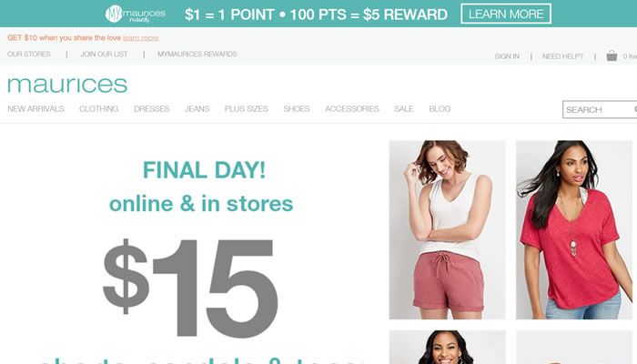Open the NEW ARRIVALS menu
Viewport: 637px width, 364px height.
tap(35, 109)
